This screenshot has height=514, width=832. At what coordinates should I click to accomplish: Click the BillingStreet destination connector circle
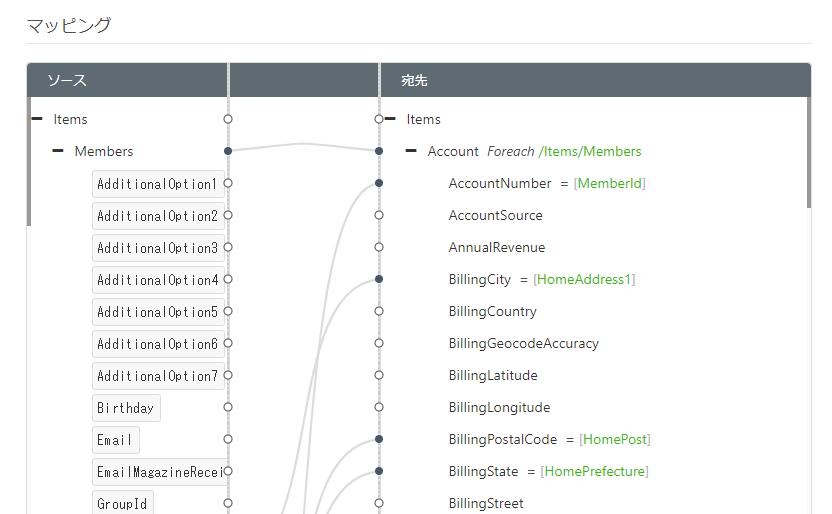379,503
